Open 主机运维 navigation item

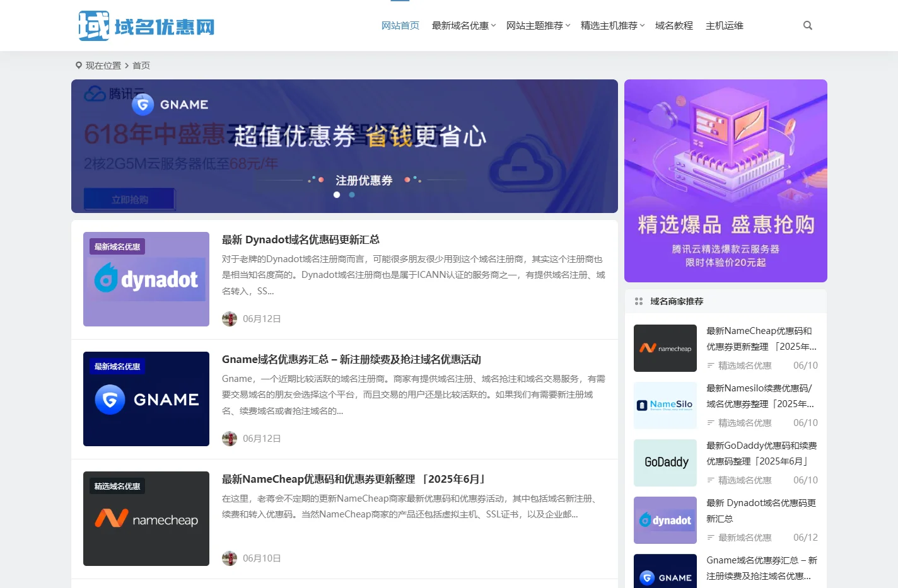point(725,26)
